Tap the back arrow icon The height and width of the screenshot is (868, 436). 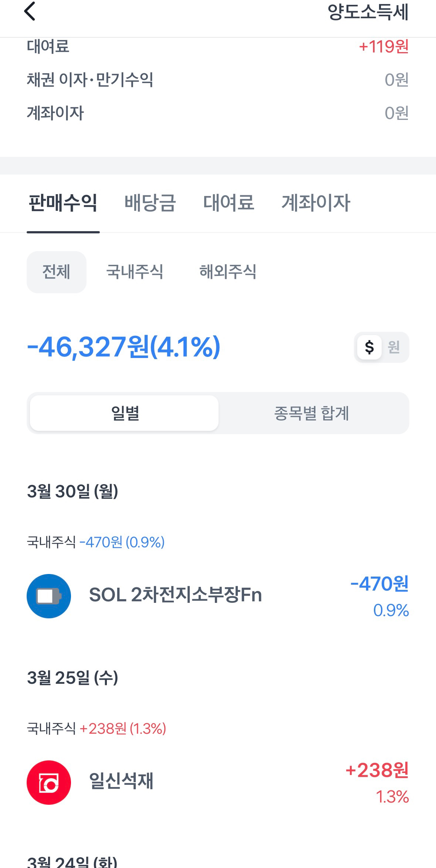point(30,11)
